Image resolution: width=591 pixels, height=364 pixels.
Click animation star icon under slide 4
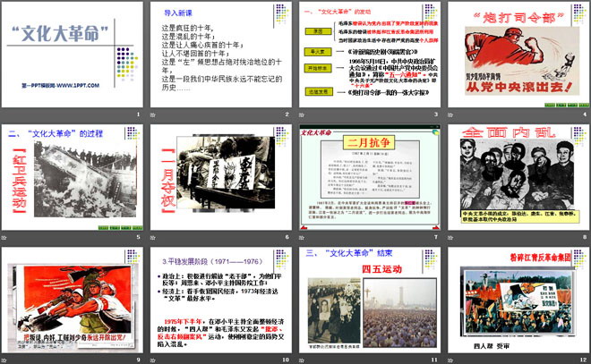(x=450, y=114)
